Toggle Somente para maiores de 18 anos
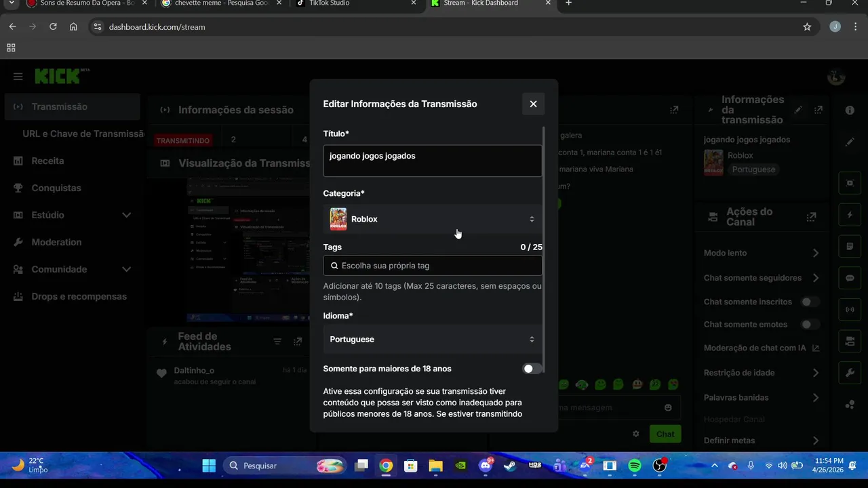Image resolution: width=868 pixels, height=488 pixels. [532, 369]
